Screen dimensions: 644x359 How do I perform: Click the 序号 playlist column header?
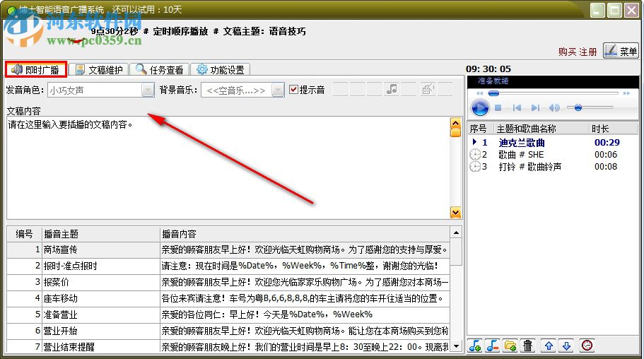coord(480,129)
